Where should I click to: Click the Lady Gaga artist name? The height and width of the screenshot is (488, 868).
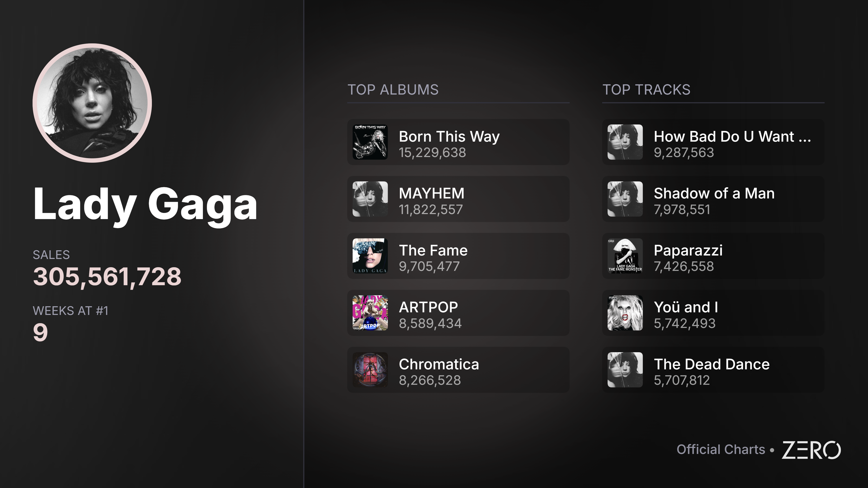click(145, 204)
